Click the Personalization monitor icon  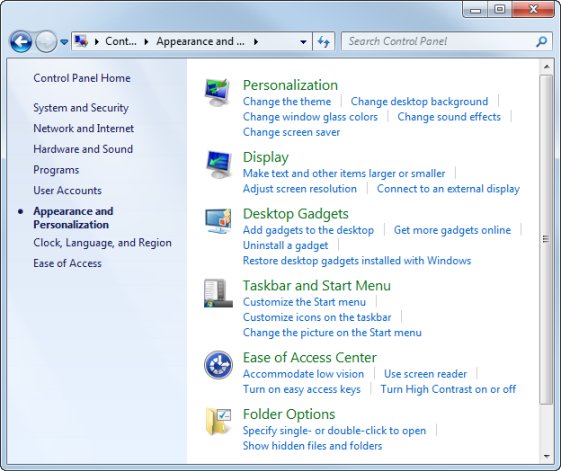tap(218, 92)
